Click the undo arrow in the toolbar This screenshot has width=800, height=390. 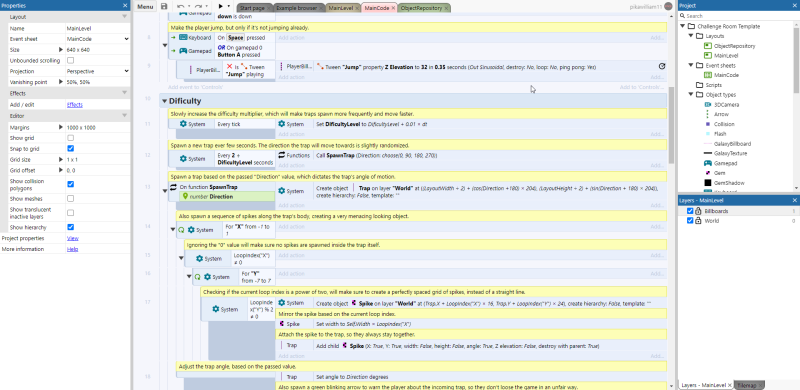(181, 7)
